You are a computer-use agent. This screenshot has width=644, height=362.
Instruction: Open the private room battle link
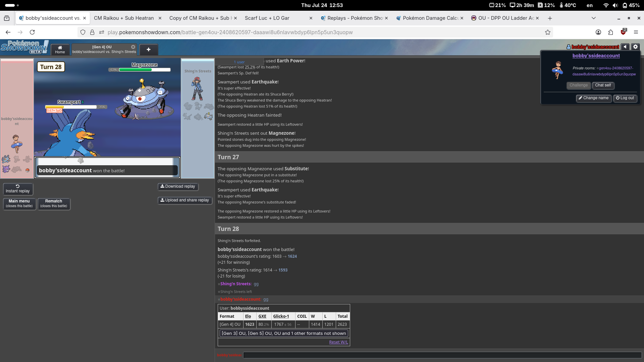point(604,71)
